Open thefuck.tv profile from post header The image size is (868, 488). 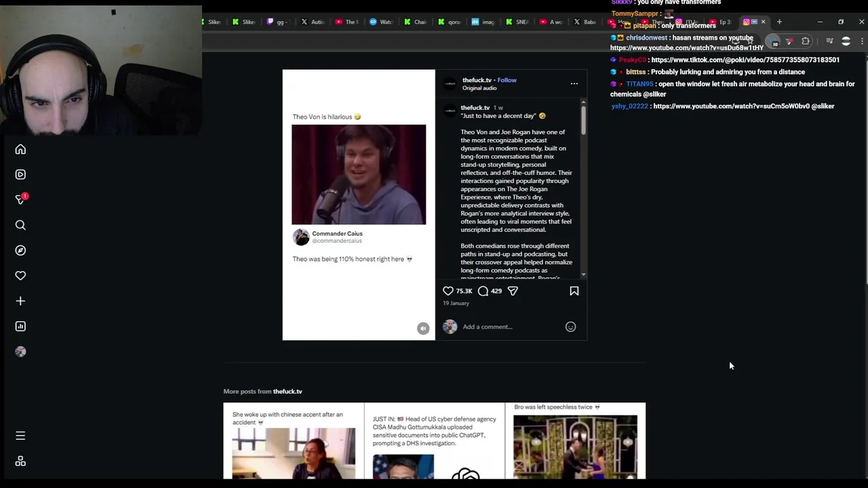(477, 80)
